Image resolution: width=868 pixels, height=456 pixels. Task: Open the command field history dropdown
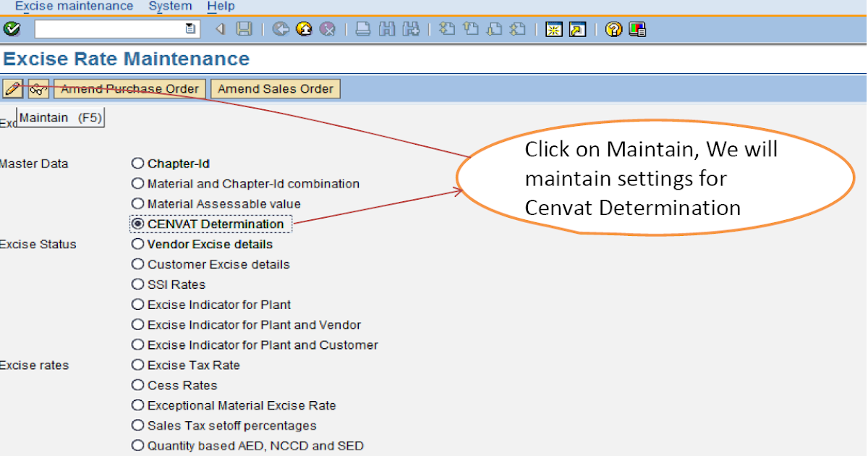[x=189, y=30]
